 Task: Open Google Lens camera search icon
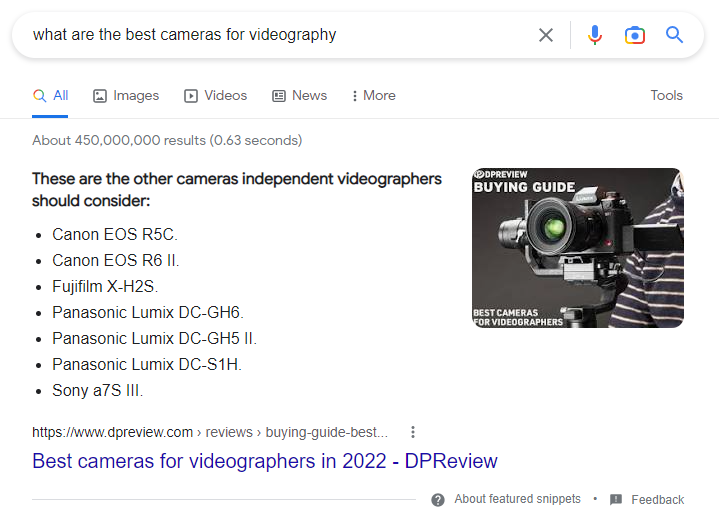[x=635, y=35]
